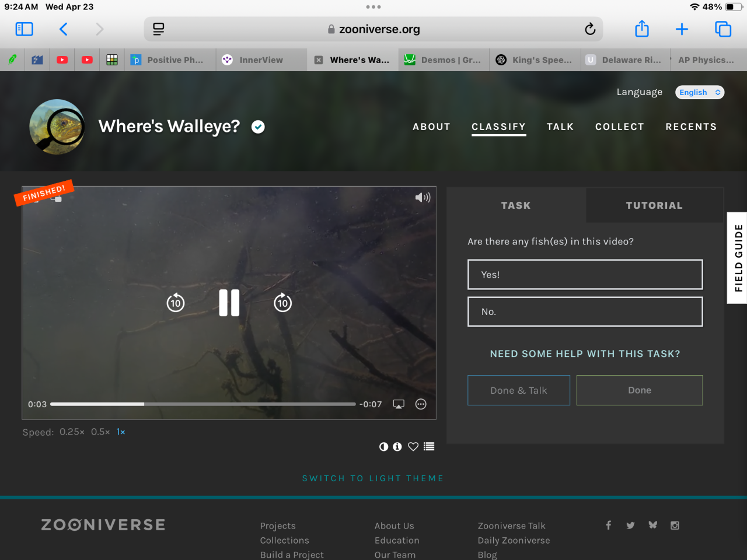Open footer Projects link
This screenshot has width=747, height=560.
coord(278,526)
